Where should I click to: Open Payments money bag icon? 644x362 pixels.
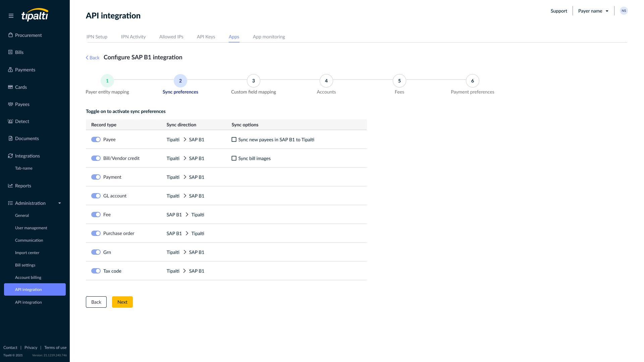point(10,70)
